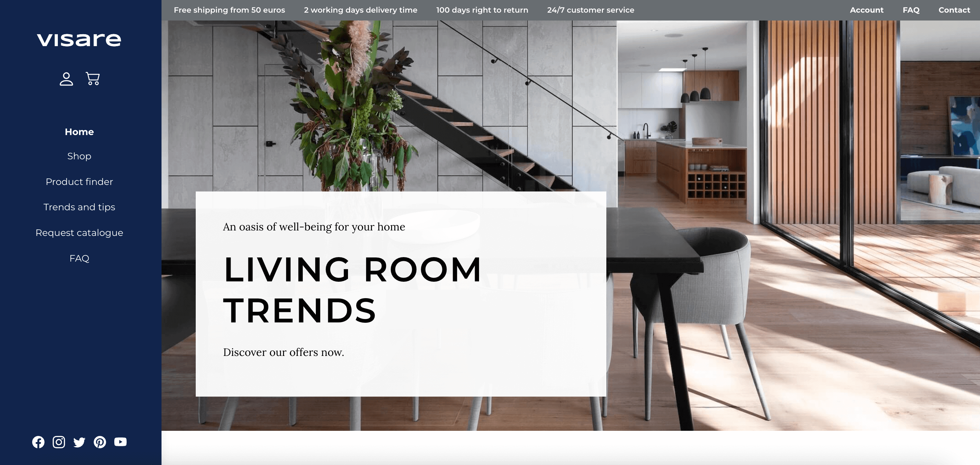
Task: Click the 24/7 customer service announcement
Action: tap(591, 9)
